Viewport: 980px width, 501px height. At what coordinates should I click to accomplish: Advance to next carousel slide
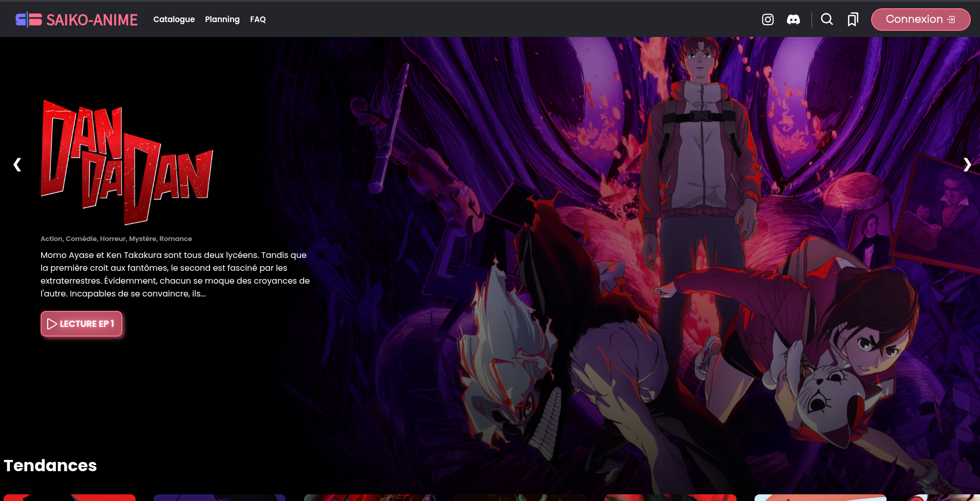pyautogui.click(x=967, y=164)
